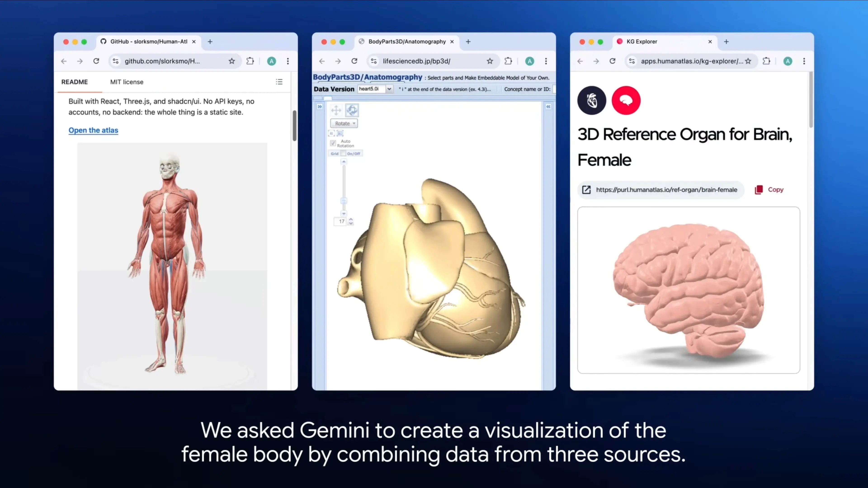Click the github.com address bar
This screenshot has width=868, height=488.
point(175,61)
